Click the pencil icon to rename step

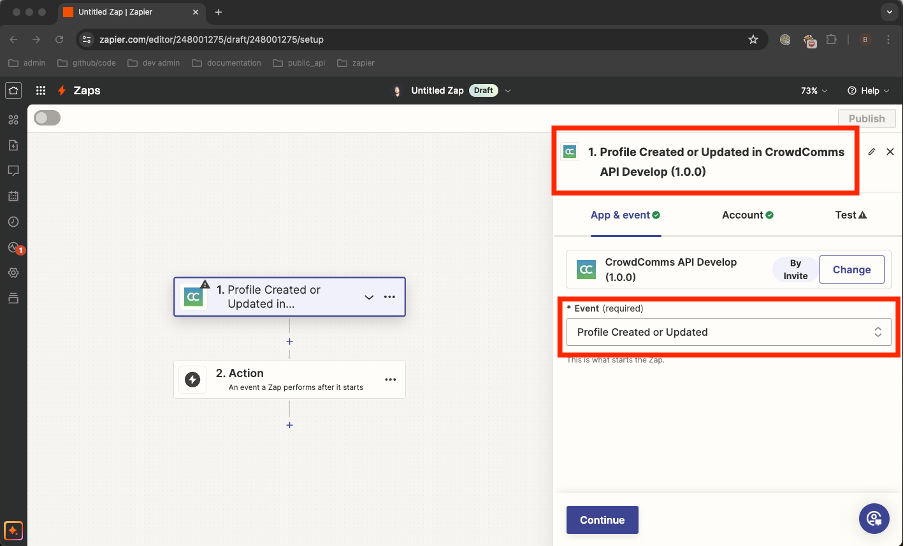[x=871, y=152]
